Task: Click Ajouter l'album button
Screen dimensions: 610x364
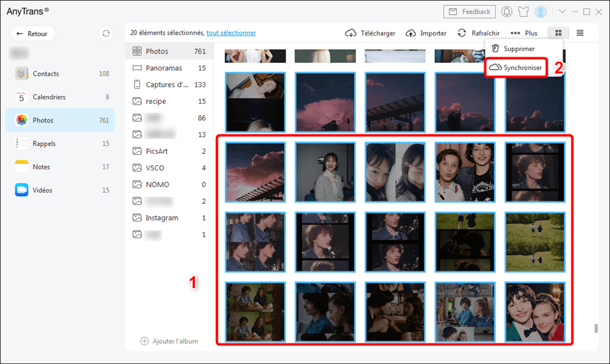Action: coord(169,341)
